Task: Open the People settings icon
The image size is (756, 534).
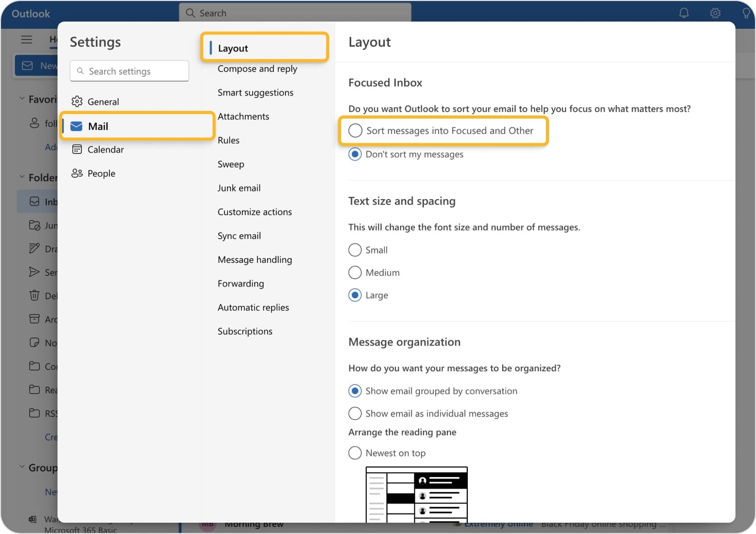Action: click(x=77, y=173)
